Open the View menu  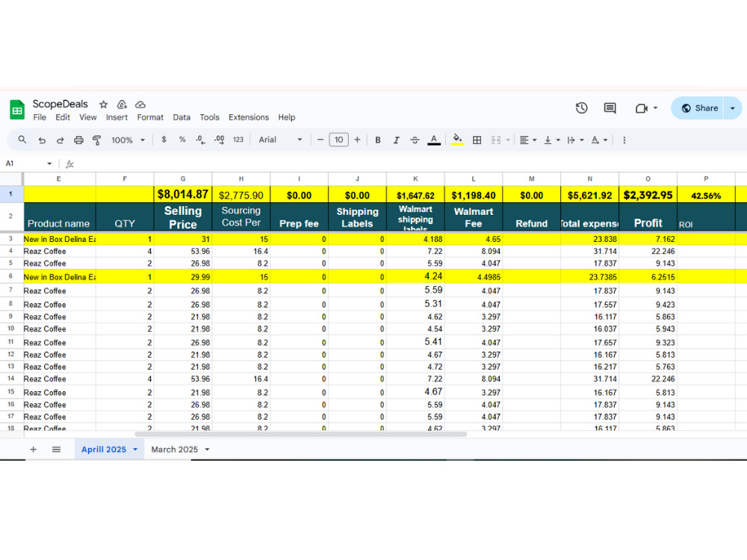[87, 117]
